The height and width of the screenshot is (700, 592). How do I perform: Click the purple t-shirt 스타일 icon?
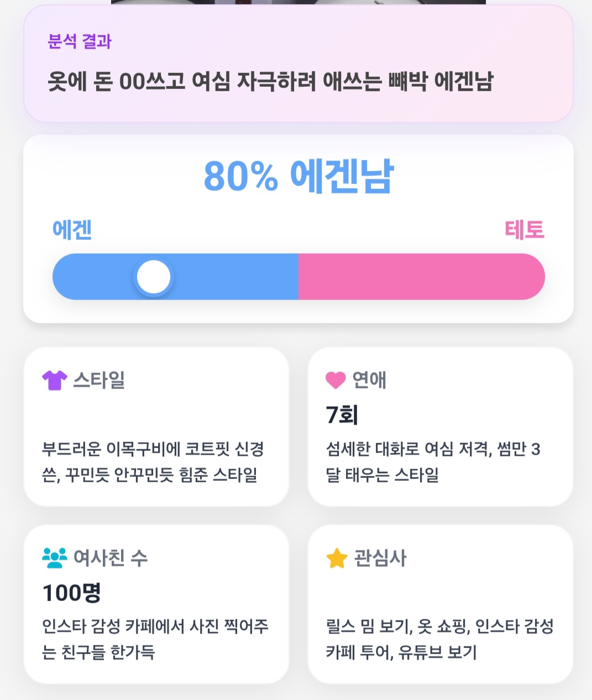54,380
